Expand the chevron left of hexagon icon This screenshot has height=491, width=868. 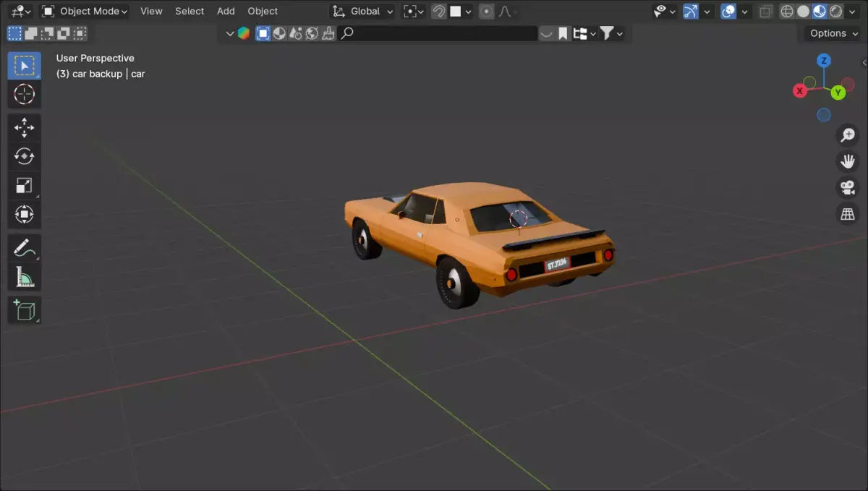click(230, 33)
